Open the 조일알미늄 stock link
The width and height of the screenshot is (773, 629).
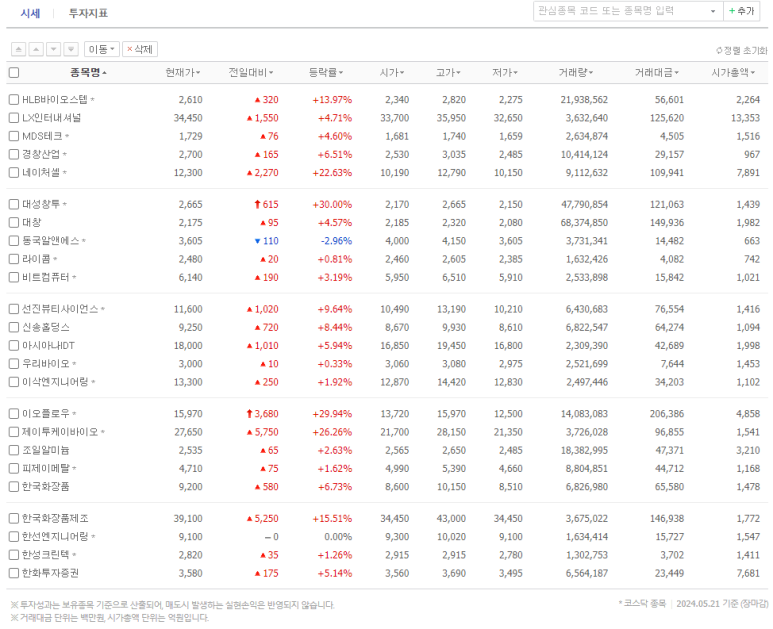tap(46, 450)
